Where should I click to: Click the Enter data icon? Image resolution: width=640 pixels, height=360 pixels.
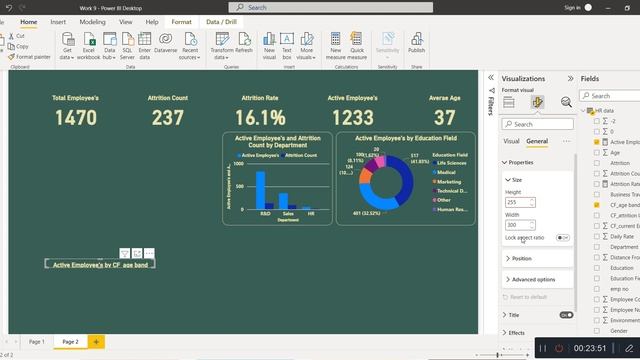(x=144, y=39)
